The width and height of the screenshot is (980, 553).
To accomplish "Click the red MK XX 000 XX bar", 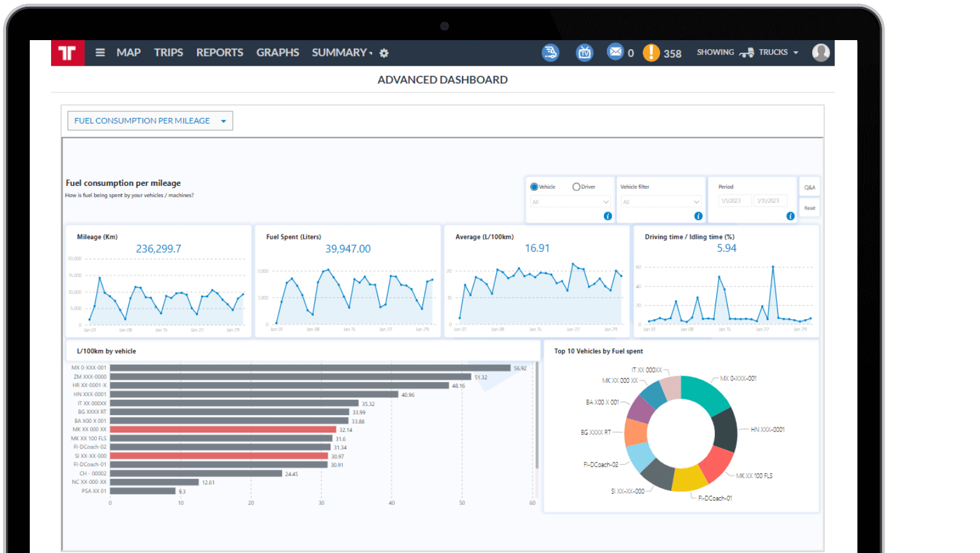I will [223, 430].
